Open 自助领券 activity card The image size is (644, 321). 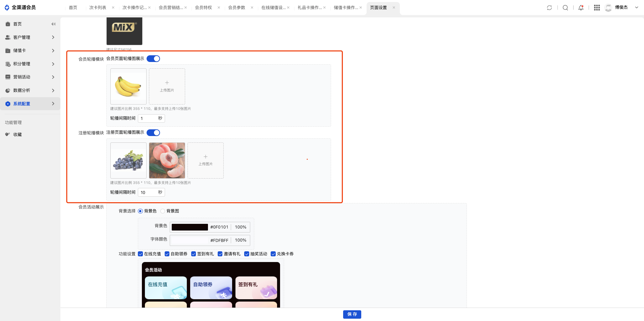pyautogui.click(x=211, y=288)
